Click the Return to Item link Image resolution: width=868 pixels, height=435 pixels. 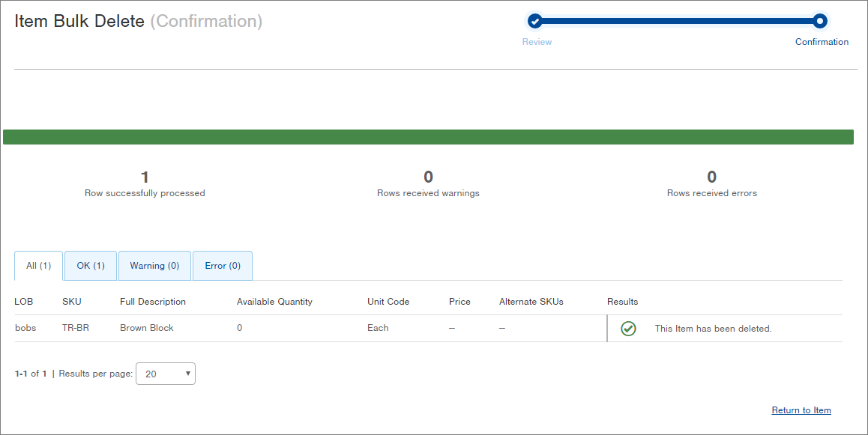(801, 410)
